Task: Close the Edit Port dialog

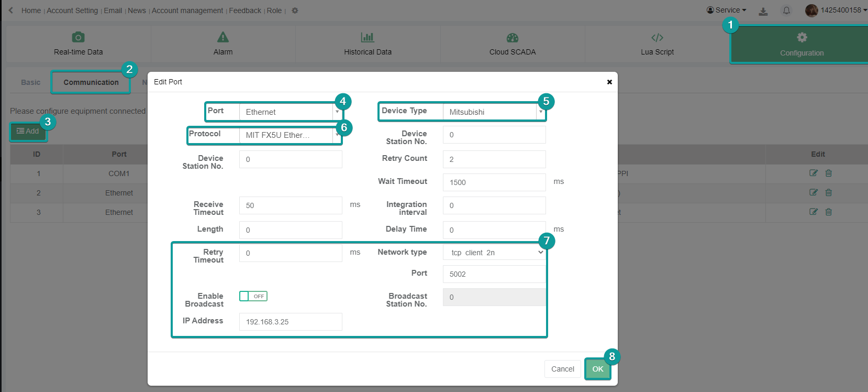Action: pyautogui.click(x=609, y=82)
